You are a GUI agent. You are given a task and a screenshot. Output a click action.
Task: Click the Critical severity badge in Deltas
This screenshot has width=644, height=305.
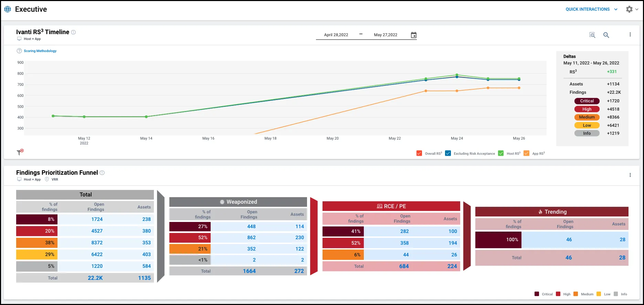pos(587,101)
